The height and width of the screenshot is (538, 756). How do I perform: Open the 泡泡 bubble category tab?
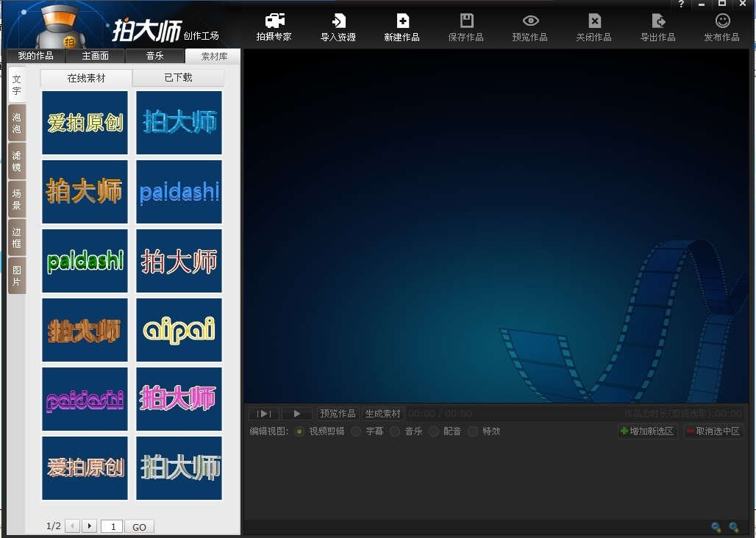click(17, 123)
